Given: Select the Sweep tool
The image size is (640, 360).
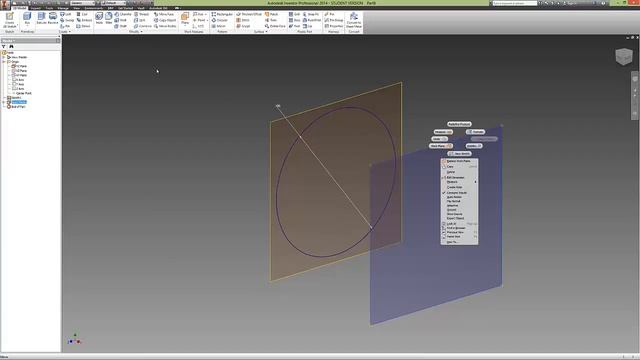Looking at the screenshot, I should 67,20.
